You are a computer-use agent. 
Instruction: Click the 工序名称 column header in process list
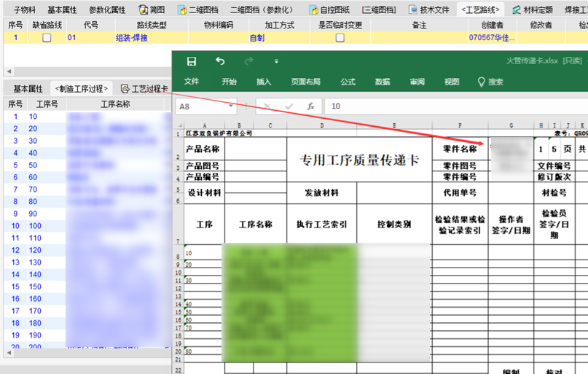[x=115, y=104]
